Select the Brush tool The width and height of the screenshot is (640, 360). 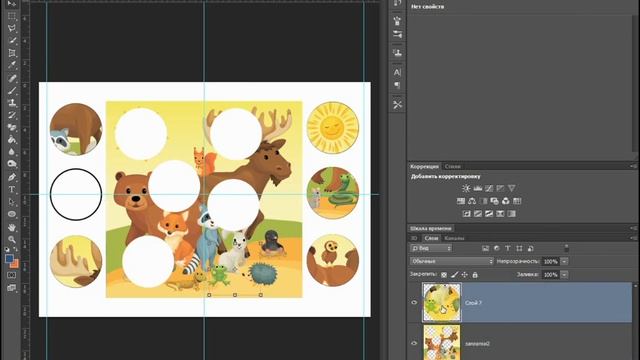click(12, 90)
